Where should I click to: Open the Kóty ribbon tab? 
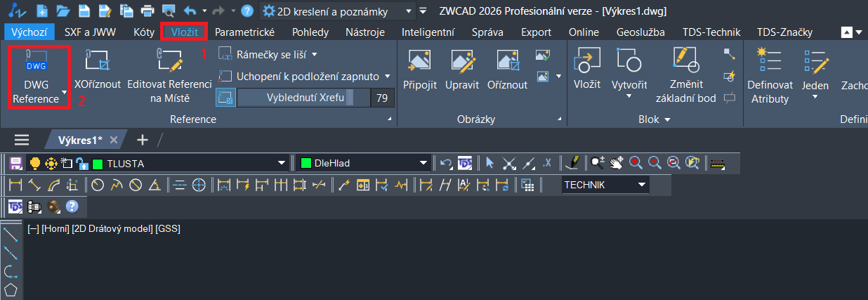tap(144, 32)
